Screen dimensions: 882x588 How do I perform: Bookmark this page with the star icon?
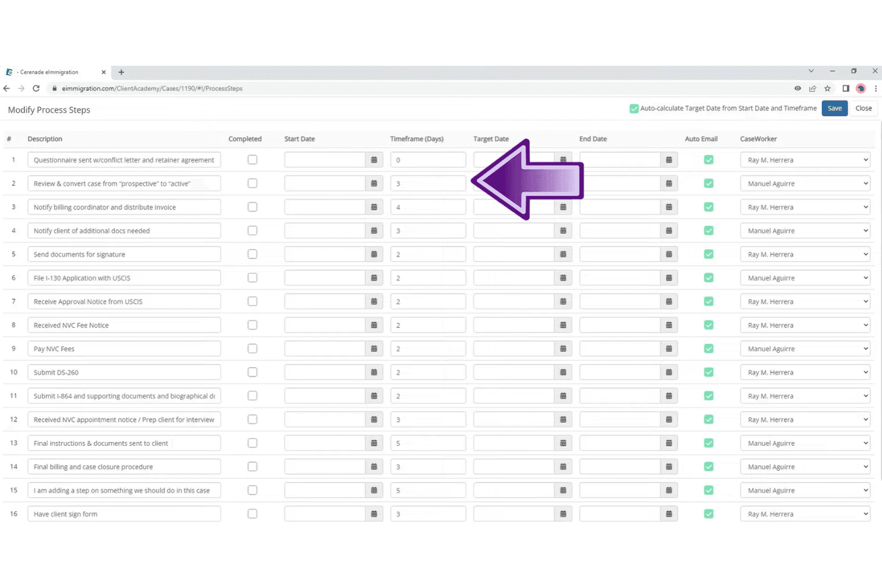(827, 88)
